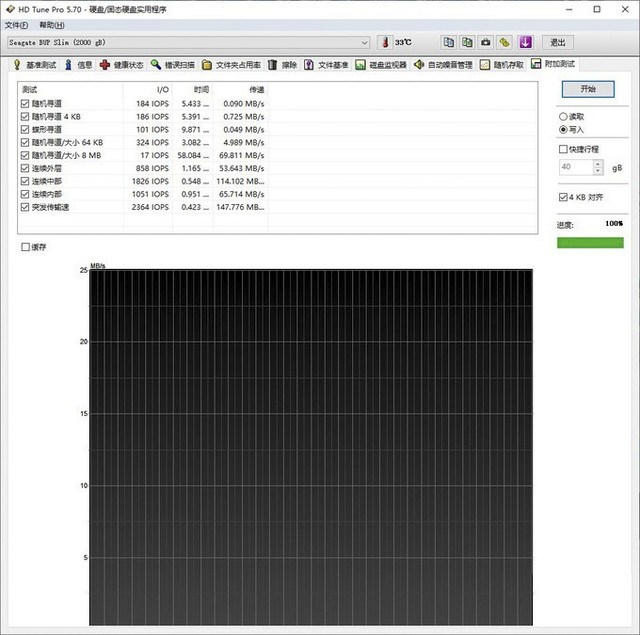Select the 1826 IOPS cell
Screen dimensions: 640x635
pyautogui.click(x=150, y=181)
